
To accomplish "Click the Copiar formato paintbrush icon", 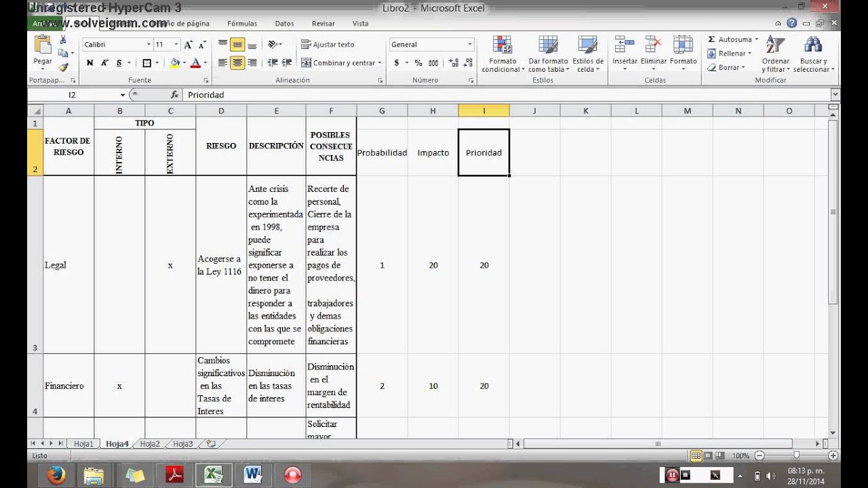I will pyautogui.click(x=64, y=66).
